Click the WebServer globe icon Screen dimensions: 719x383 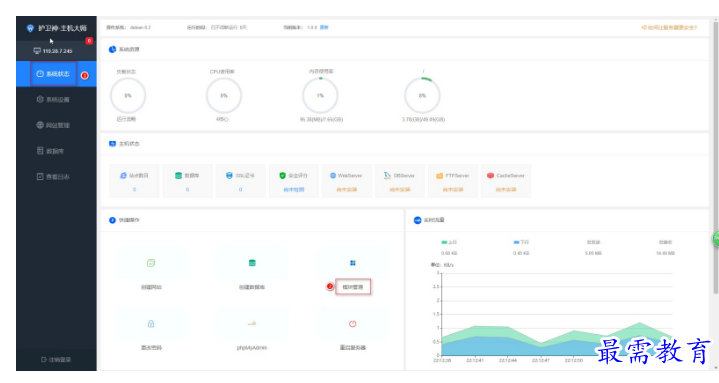point(333,176)
